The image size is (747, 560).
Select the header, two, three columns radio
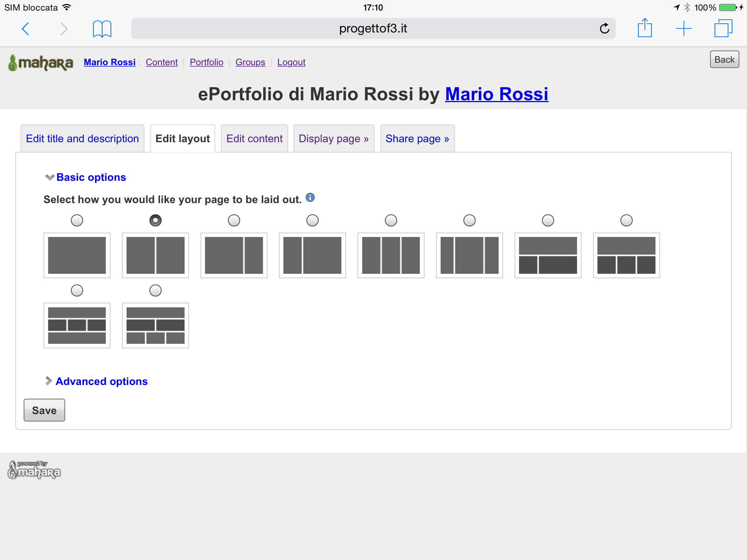pos(155,290)
